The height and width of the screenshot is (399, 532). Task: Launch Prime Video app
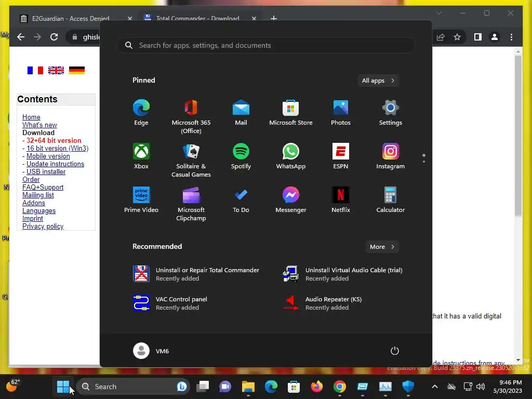(x=141, y=200)
